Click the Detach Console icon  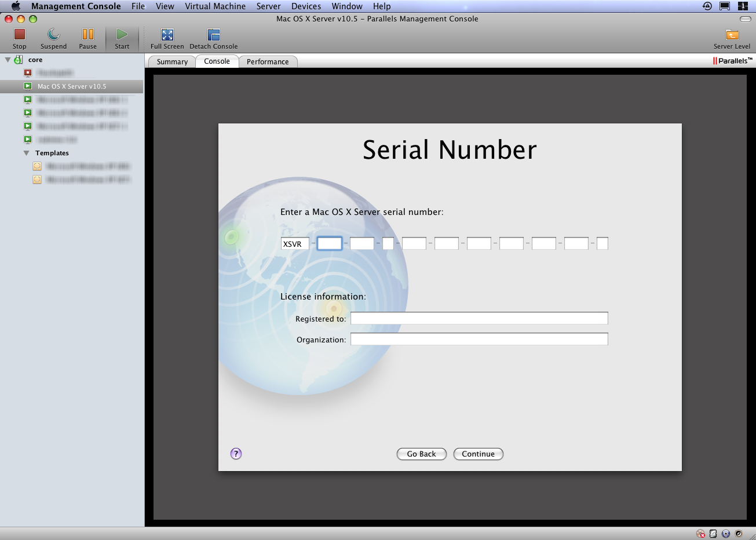[x=214, y=35]
